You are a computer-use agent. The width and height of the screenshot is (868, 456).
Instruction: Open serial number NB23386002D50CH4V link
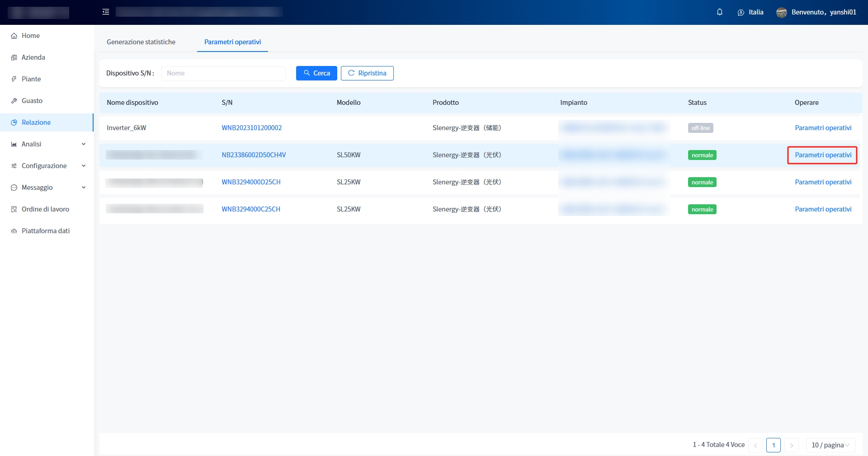254,155
